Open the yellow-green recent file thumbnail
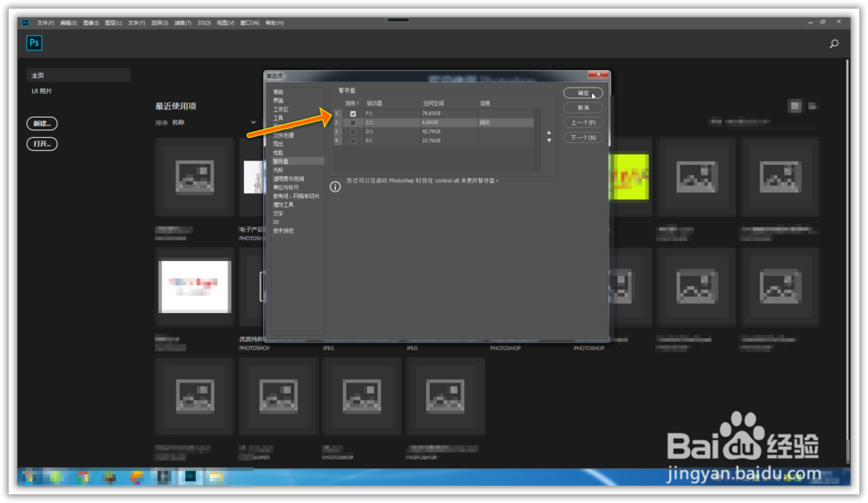 point(628,177)
